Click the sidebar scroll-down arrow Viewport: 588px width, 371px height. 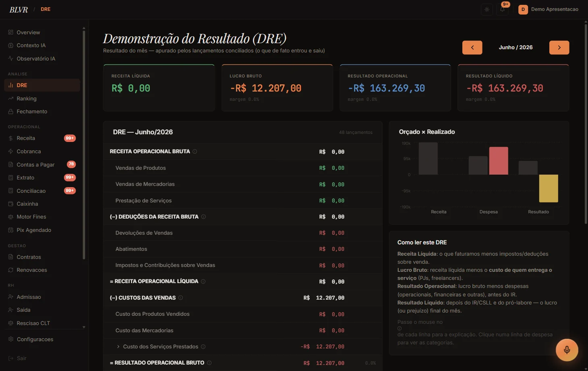[84, 327]
